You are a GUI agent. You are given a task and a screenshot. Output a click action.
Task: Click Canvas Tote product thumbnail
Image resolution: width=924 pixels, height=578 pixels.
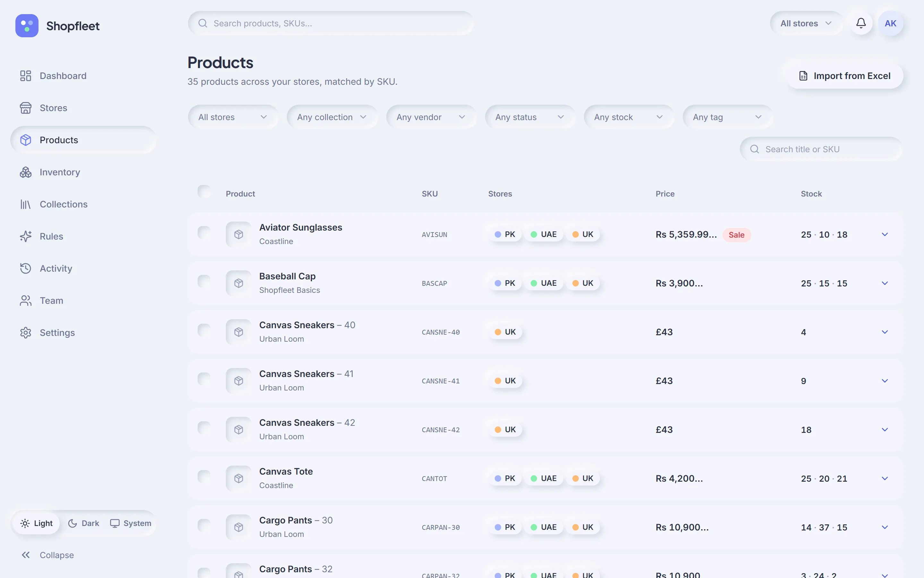(239, 478)
